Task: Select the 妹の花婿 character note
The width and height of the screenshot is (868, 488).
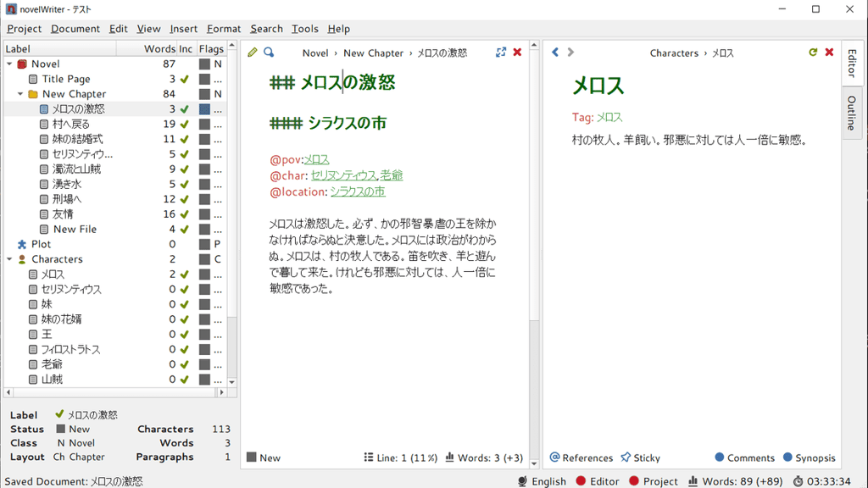Action: [61, 319]
